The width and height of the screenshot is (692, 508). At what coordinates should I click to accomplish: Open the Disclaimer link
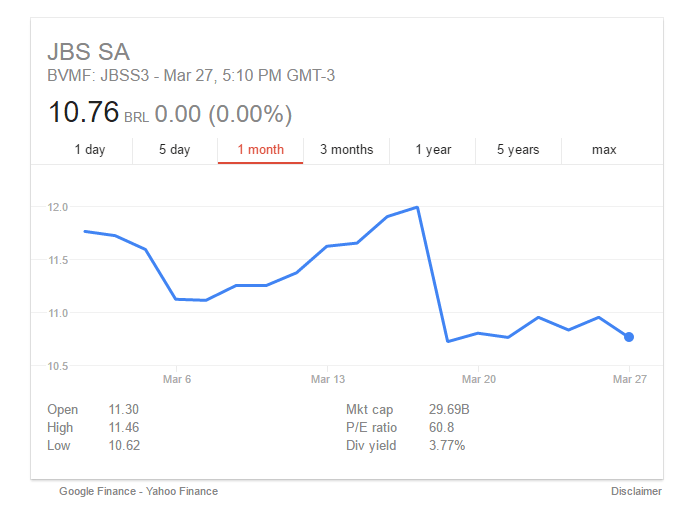tap(636, 491)
